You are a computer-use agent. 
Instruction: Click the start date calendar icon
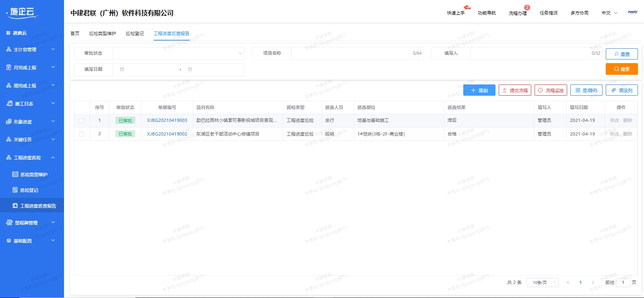pyautogui.click(x=122, y=69)
